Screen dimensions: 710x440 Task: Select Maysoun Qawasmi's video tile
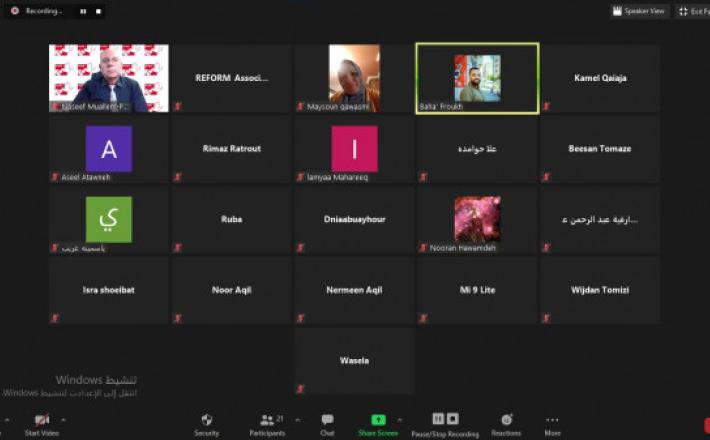point(354,78)
